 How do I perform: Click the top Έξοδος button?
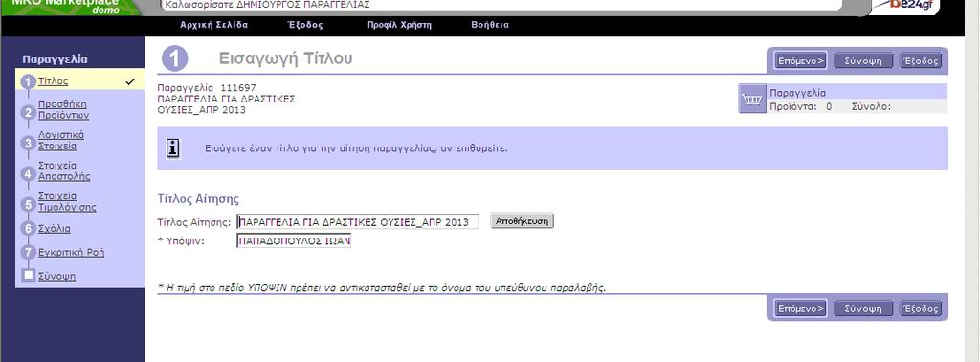[x=920, y=60]
